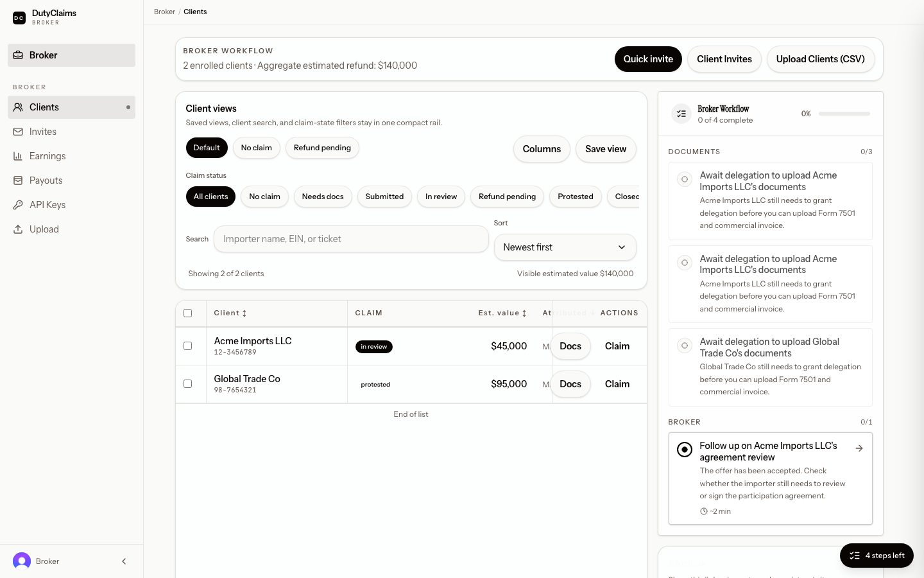
Task: Open Invites in sidebar
Action: click(x=71, y=132)
